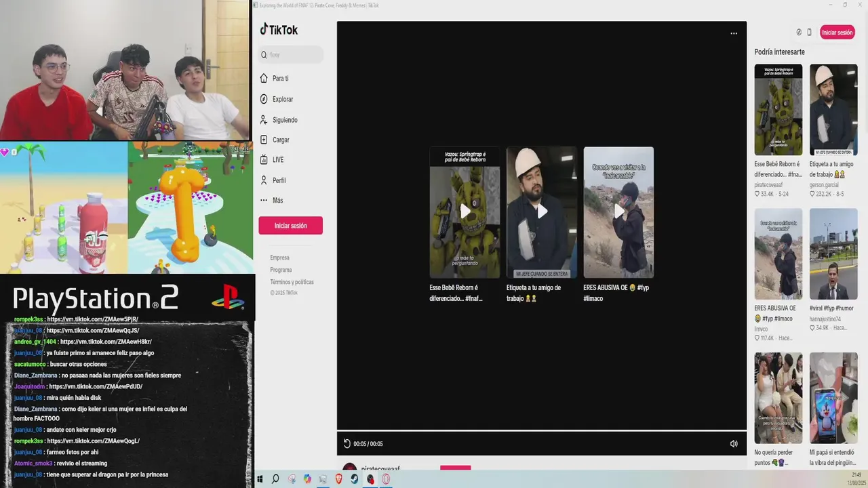868x488 pixels.
Task: Click rompek3ss chat link ZMAew5PjR
Action: tap(92, 319)
